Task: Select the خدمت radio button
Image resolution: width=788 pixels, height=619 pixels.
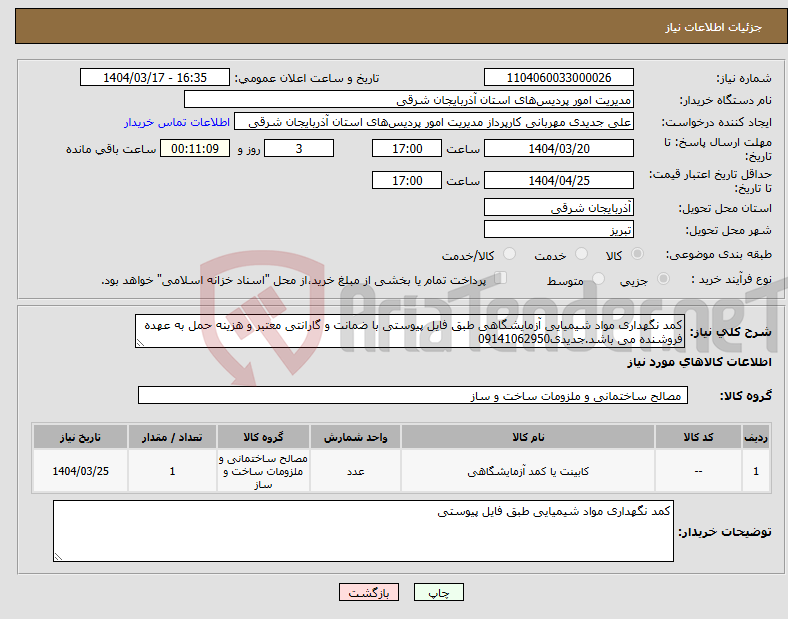Action: (581, 254)
